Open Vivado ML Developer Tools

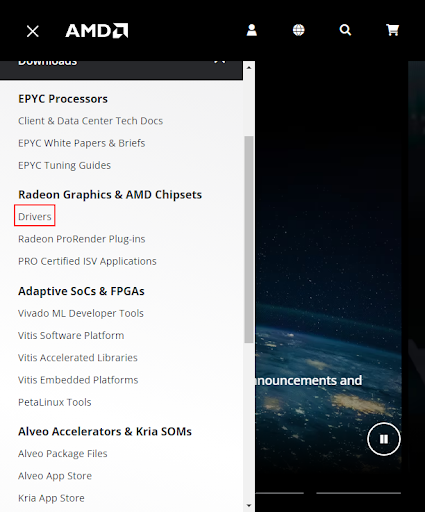(81, 313)
